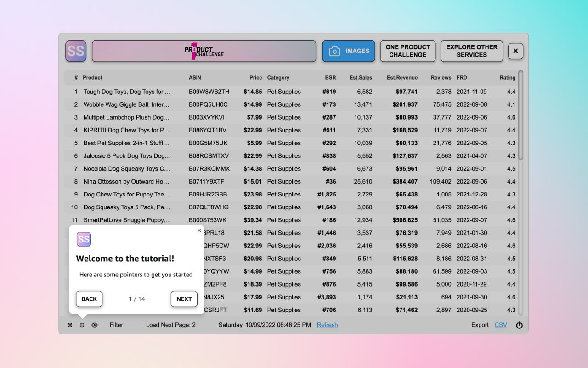The width and height of the screenshot is (588, 368).
Task: Click ASIN B000S753WK
Action: pyautogui.click(x=208, y=220)
